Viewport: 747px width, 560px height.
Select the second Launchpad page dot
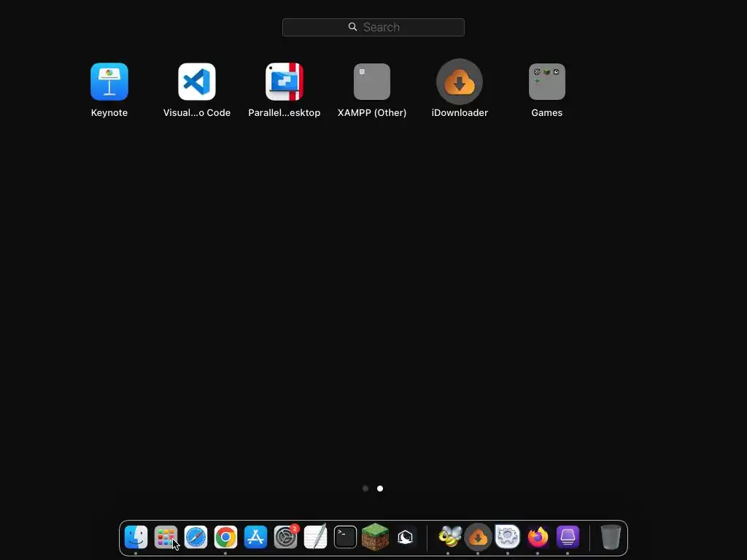[380, 489]
